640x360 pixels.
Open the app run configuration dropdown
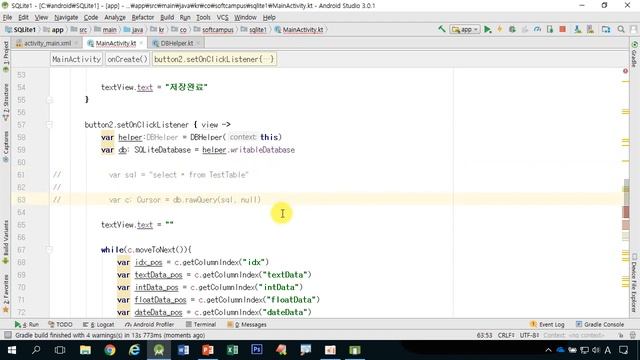tap(465, 29)
